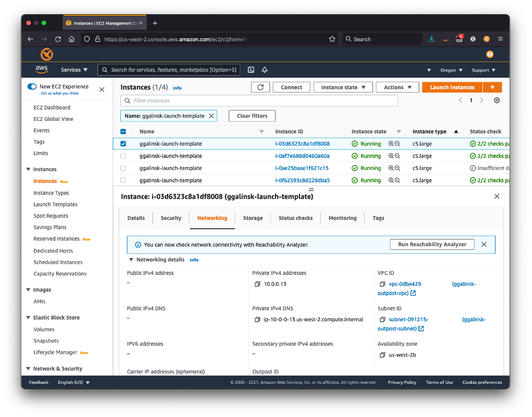Image resolution: width=532 pixels, height=417 pixels.
Task: Select the i-0af7e688d0460a60a instance checkbox
Action: [x=123, y=156]
